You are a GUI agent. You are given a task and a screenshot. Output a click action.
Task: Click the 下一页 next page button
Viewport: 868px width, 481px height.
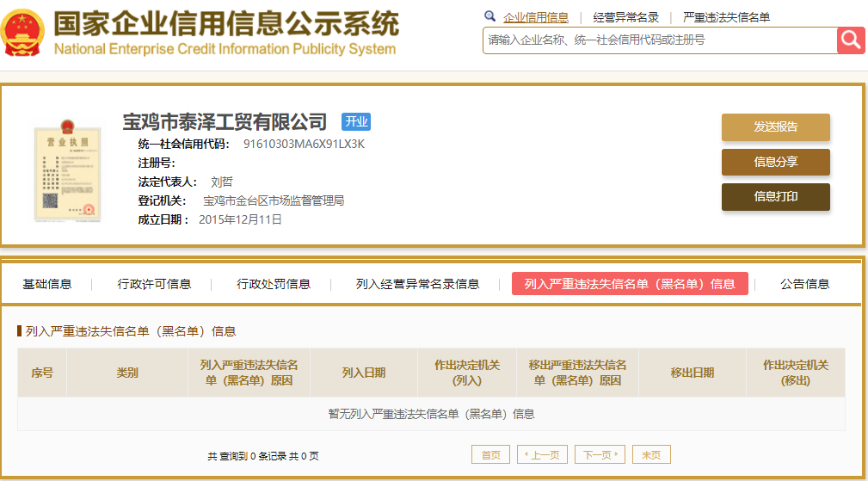tap(600, 454)
